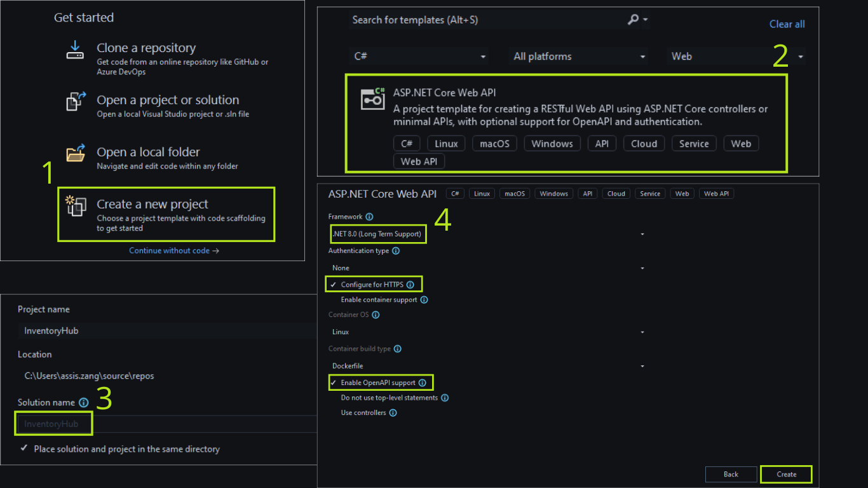Click the Windows tag in the template card

(552, 144)
